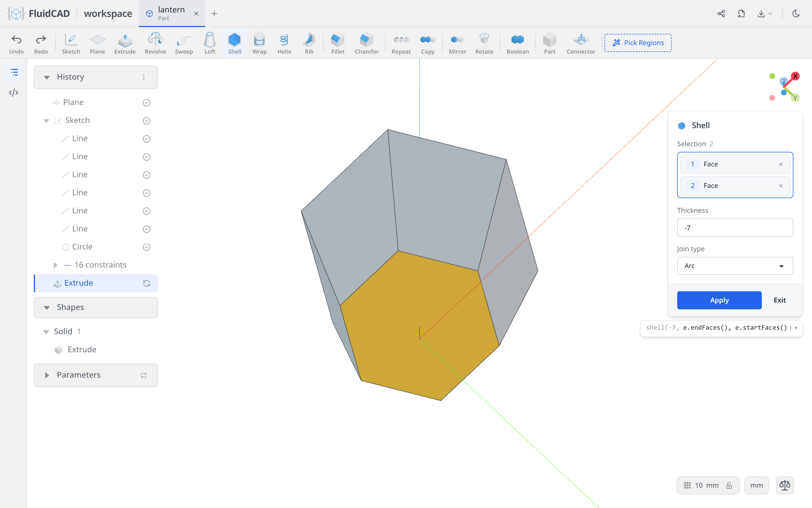Image resolution: width=812 pixels, height=508 pixels.
Task: Select the Extrude item in History
Action: [96, 283]
